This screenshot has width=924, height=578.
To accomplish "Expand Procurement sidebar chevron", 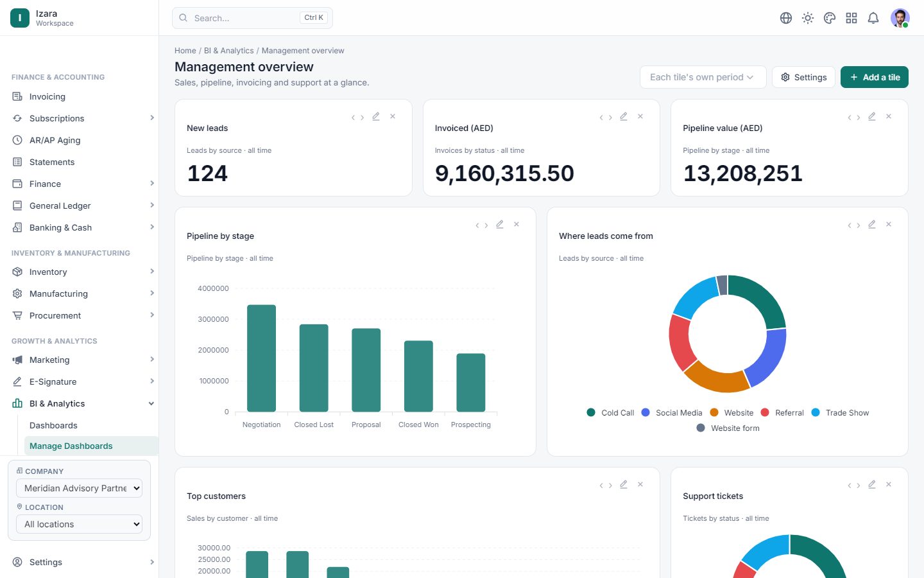I will pos(152,315).
